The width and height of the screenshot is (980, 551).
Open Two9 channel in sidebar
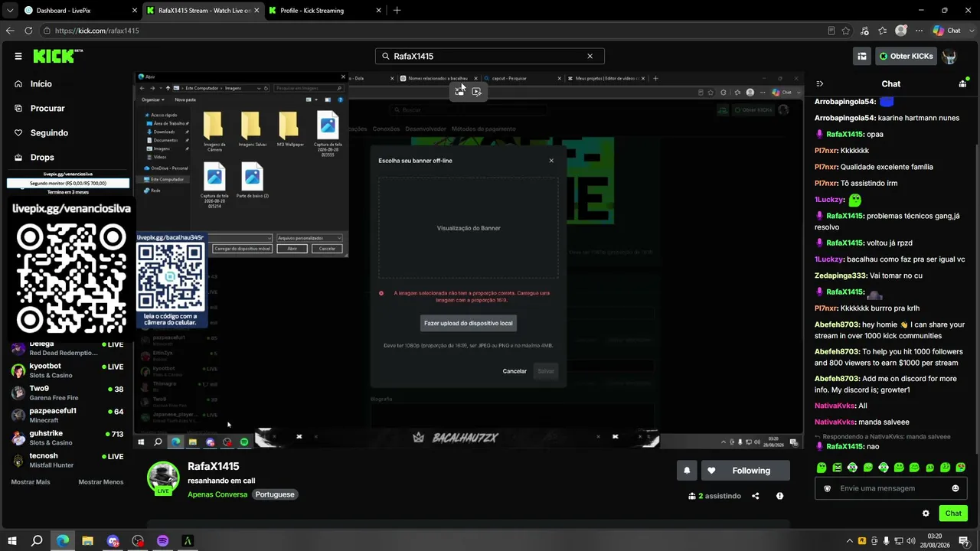(68, 393)
